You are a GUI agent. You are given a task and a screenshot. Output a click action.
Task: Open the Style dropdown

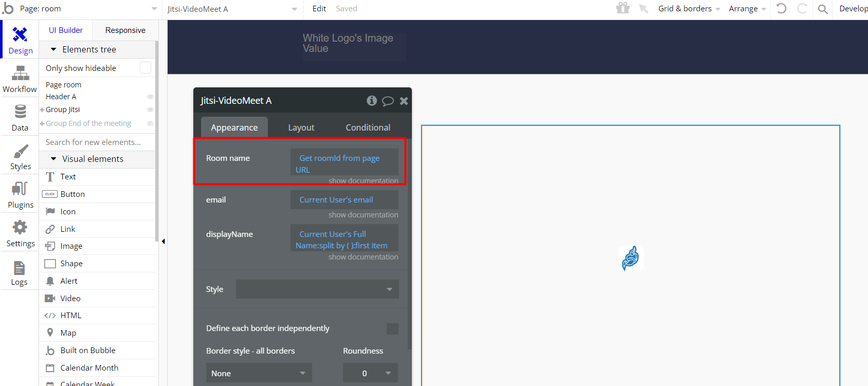coord(317,289)
